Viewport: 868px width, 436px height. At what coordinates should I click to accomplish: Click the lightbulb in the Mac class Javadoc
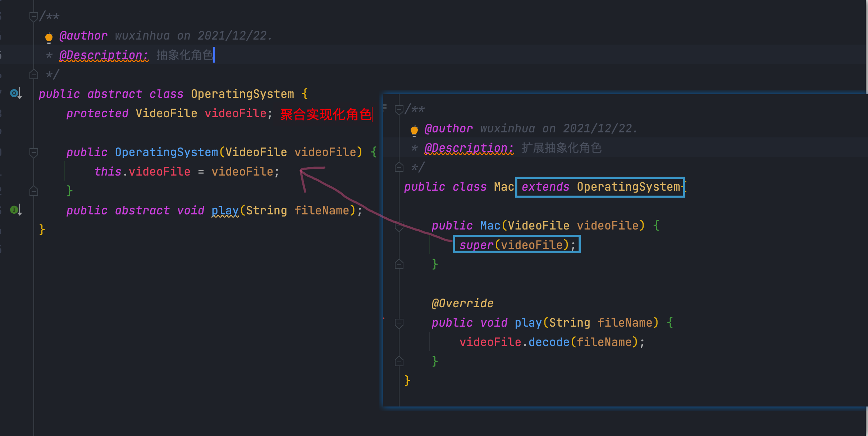414,130
